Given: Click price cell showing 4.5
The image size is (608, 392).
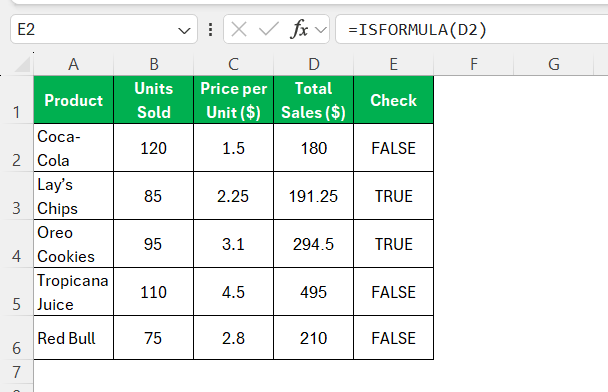Looking at the screenshot, I should point(233,292).
